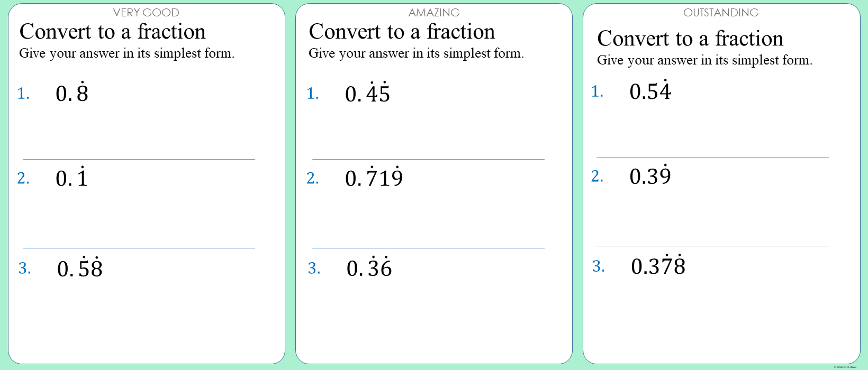Select the recurring decimal 0.8 in VERY GOOD
The image size is (868, 370).
click(72, 94)
